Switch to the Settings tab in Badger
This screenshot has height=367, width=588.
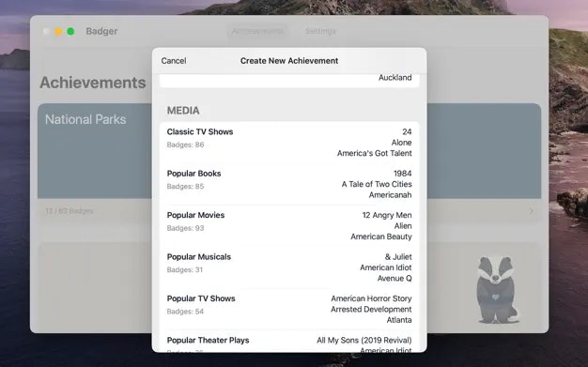[x=320, y=31]
